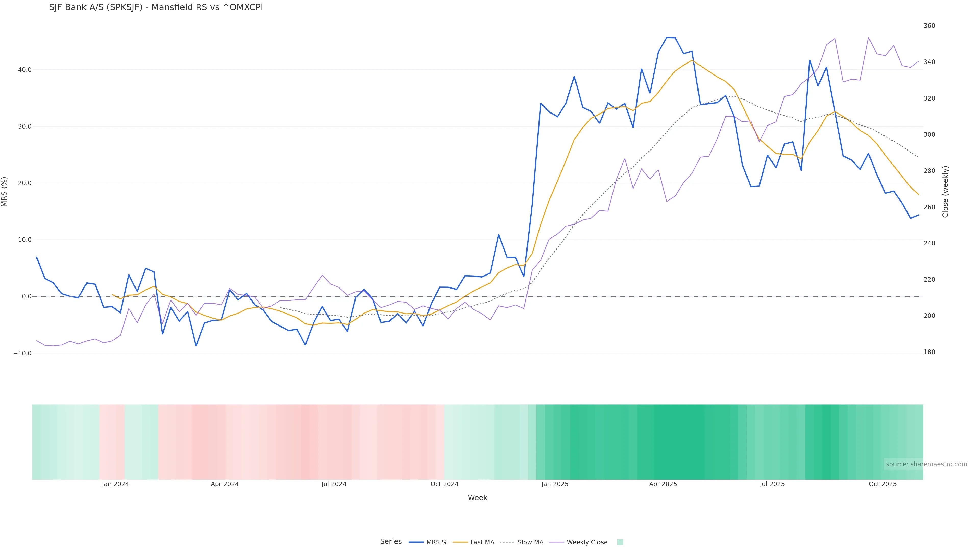The image size is (980, 551).
Task: Click the purple Weekly Close legend line icon
Action: [x=557, y=542]
